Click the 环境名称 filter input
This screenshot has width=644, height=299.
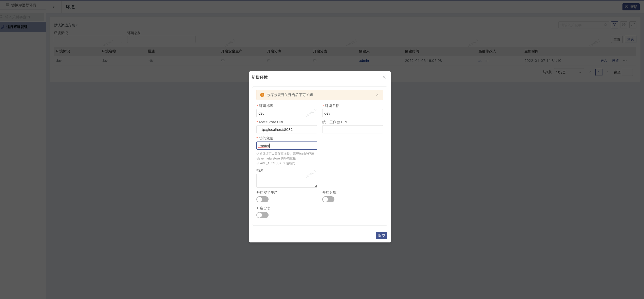point(161,39)
